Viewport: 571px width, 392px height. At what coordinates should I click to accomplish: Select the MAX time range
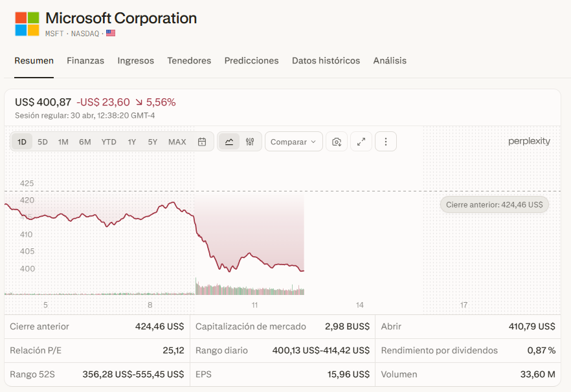pyautogui.click(x=177, y=142)
